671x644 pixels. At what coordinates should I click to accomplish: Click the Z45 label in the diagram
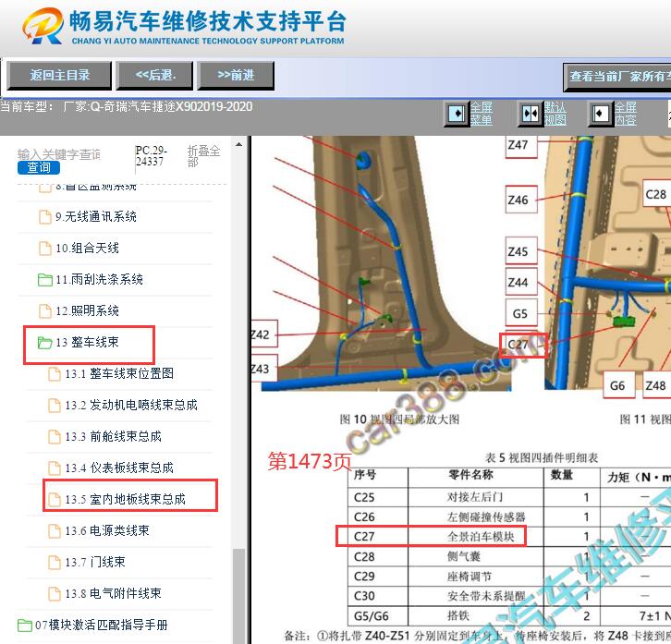tap(520, 251)
